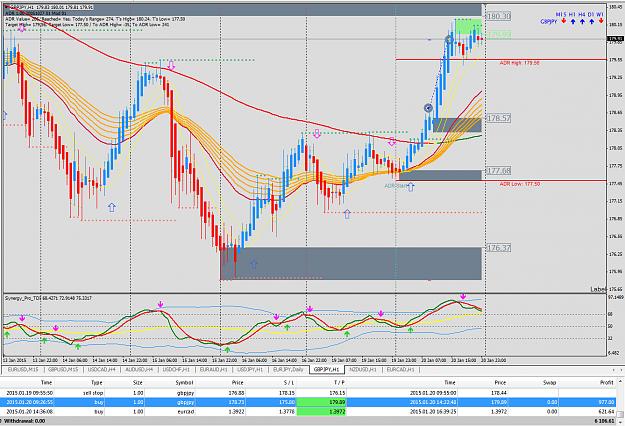
Task: Open the GBPUSD,M15 chart tab
Action: pos(63,370)
